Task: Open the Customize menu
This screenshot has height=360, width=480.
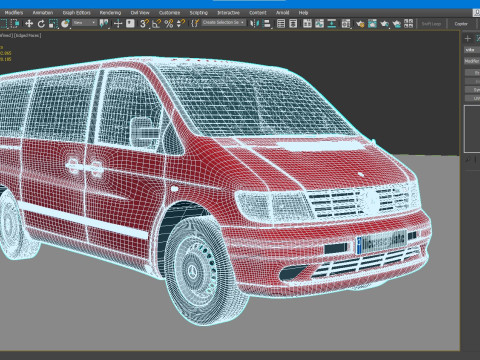Action: point(169,13)
